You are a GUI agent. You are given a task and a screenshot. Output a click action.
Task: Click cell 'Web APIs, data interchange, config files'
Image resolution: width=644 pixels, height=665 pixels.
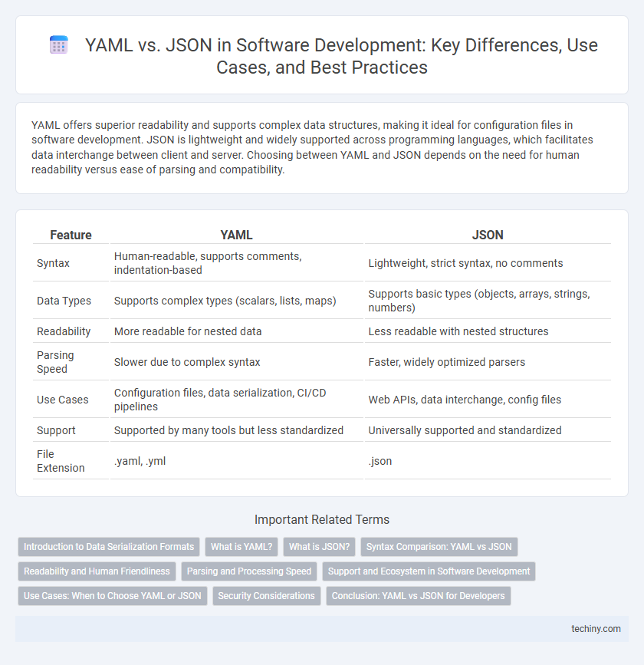tap(488, 400)
